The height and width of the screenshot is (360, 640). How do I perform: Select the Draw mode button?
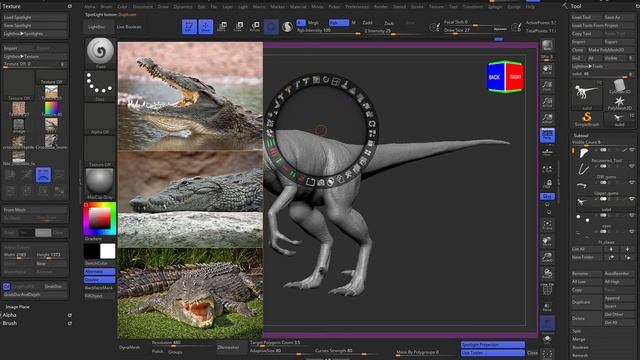[x=205, y=27]
